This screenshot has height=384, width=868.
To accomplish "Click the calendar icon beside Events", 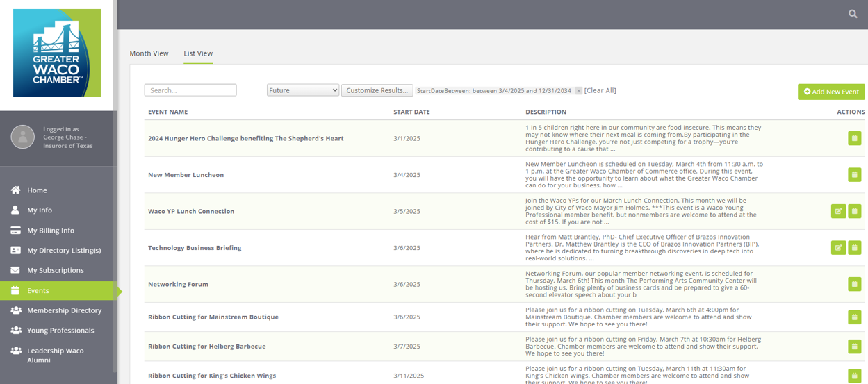I will (15, 290).
